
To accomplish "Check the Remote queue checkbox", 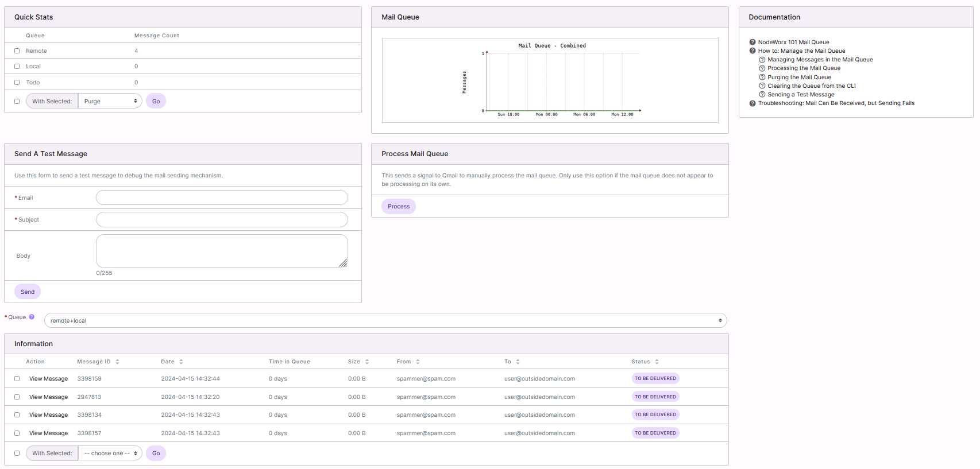I will point(17,51).
